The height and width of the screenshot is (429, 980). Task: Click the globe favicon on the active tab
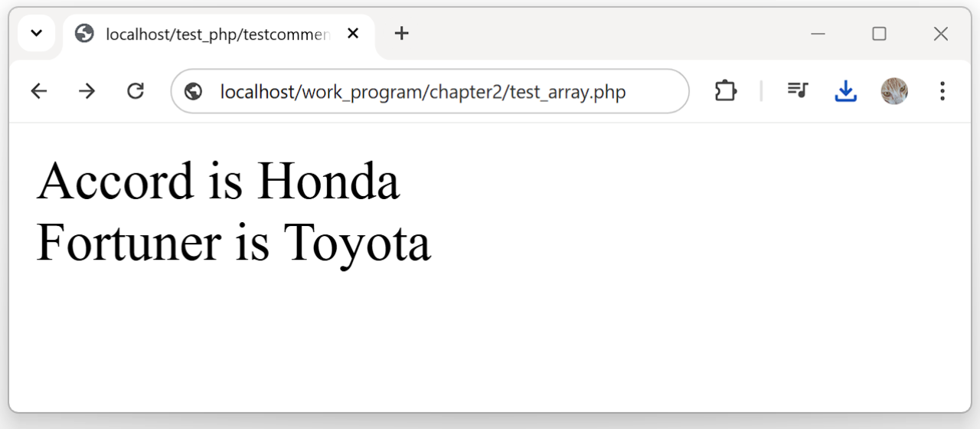[84, 34]
